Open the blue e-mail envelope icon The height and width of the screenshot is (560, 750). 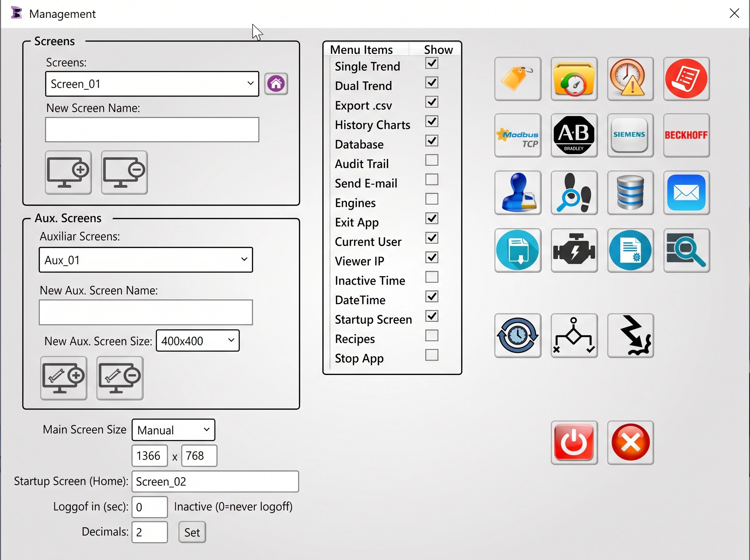point(686,193)
